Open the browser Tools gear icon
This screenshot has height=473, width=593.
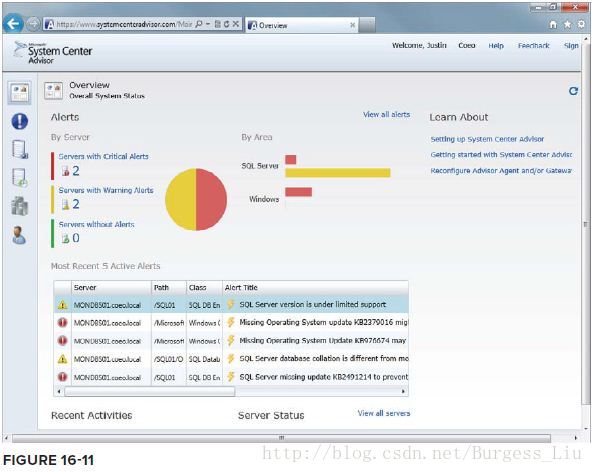(x=581, y=25)
